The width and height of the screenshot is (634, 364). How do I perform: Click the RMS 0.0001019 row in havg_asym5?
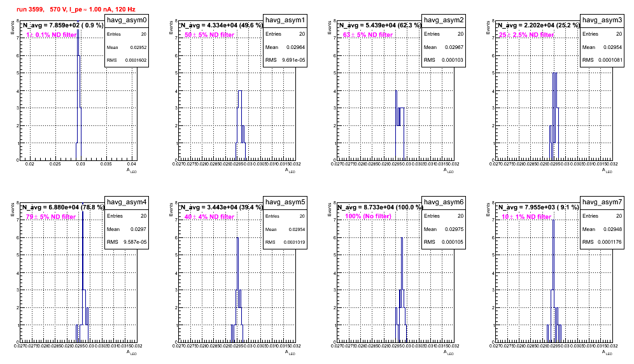click(x=285, y=242)
